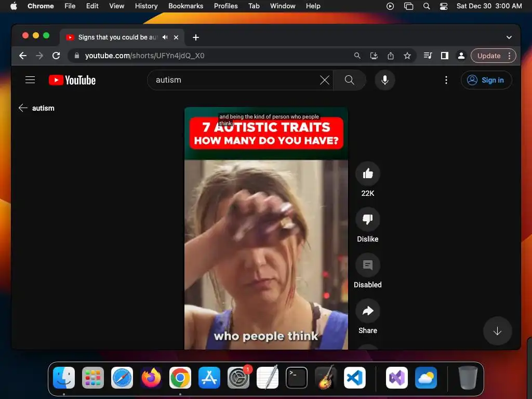Launch Firefox from the dock
Image resolution: width=532 pixels, height=399 pixels.
151,378
